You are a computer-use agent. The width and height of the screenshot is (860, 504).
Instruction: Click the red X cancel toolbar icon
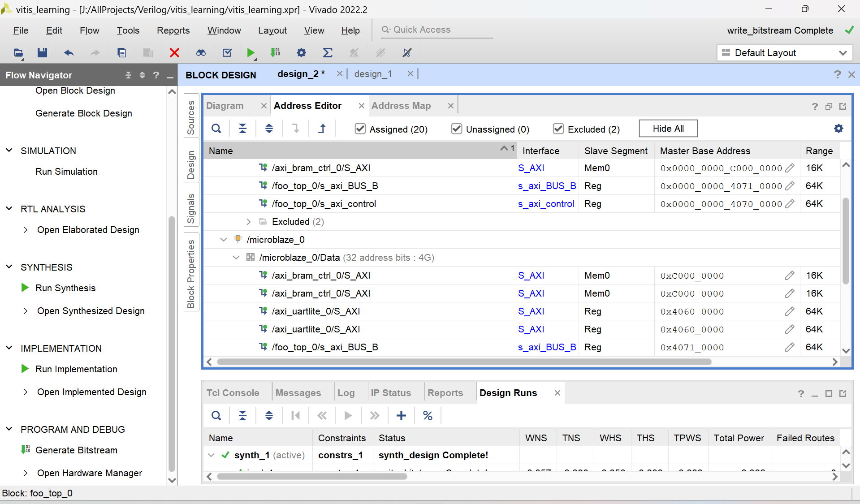click(174, 53)
